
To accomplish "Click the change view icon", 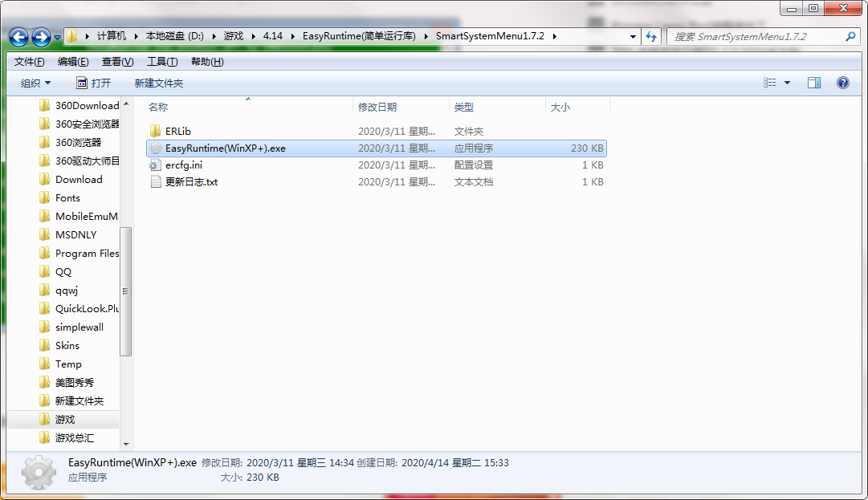I will click(x=769, y=83).
